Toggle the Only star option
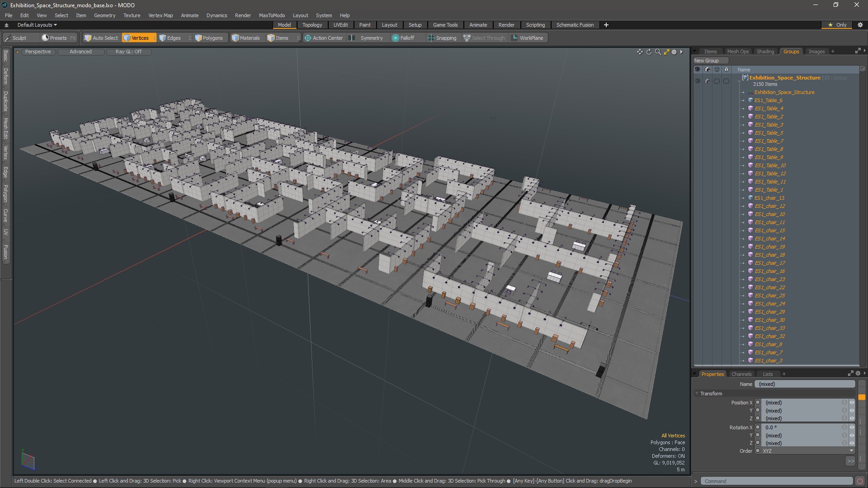868x488 pixels. (837, 25)
